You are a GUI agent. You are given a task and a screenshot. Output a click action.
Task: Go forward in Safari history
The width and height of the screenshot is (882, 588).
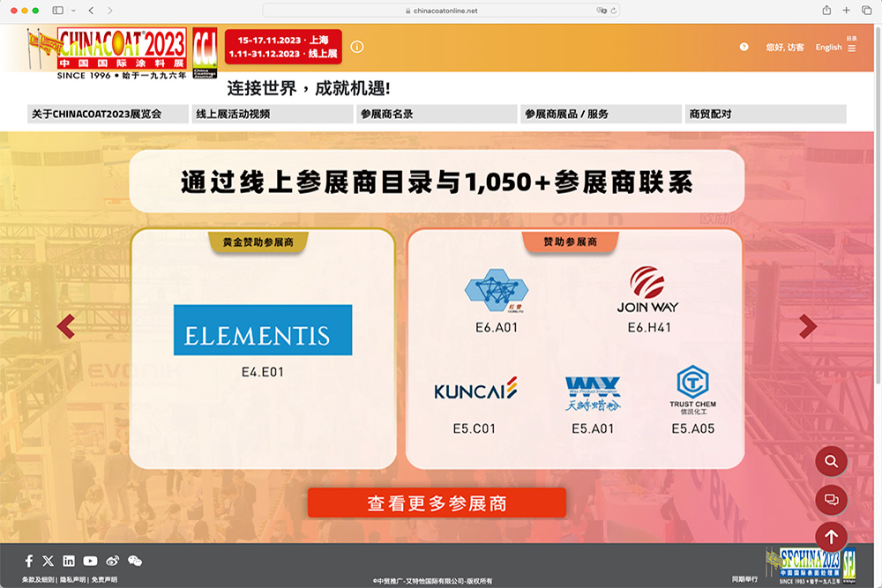pos(109,10)
